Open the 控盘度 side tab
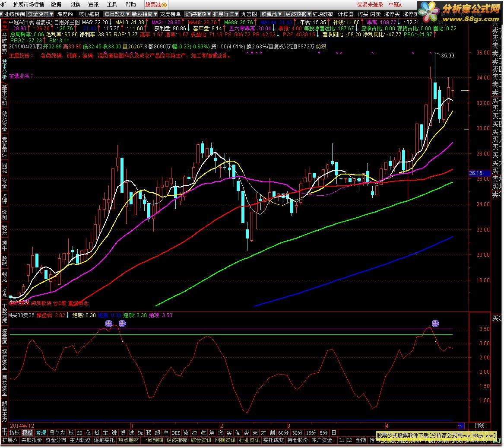 (x=4, y=336)
